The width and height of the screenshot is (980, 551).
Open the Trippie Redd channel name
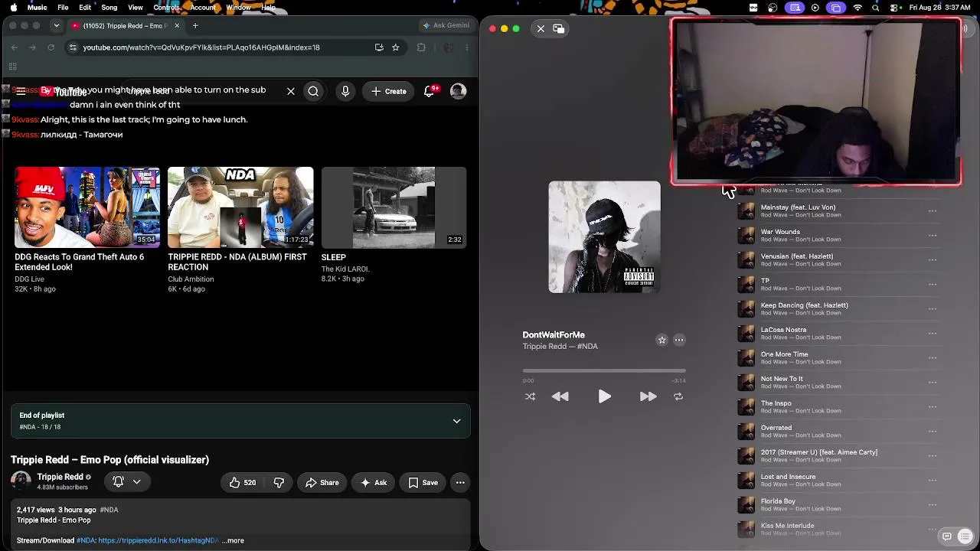[x=60, y=477]
